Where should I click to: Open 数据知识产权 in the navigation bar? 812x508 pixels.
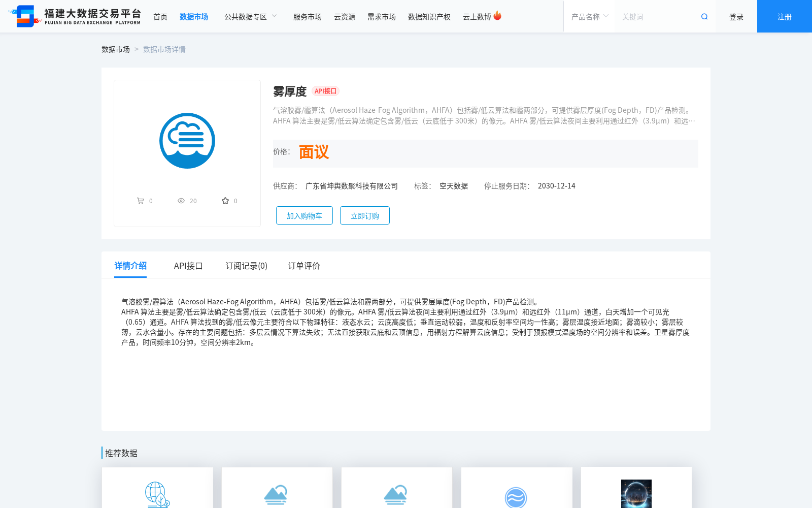pos(429,17)
